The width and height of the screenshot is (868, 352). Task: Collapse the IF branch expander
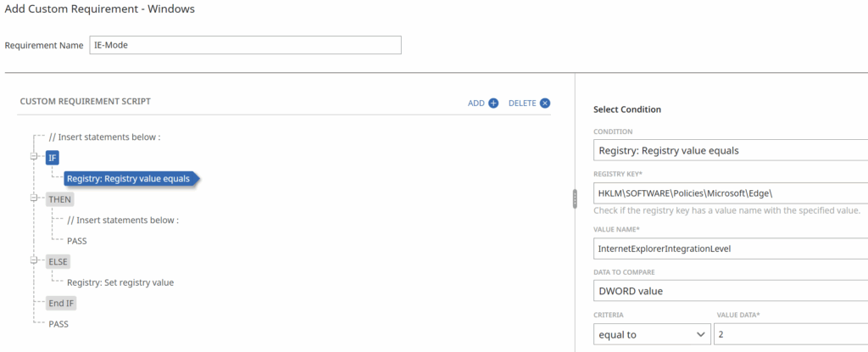[x=34, y=157]
